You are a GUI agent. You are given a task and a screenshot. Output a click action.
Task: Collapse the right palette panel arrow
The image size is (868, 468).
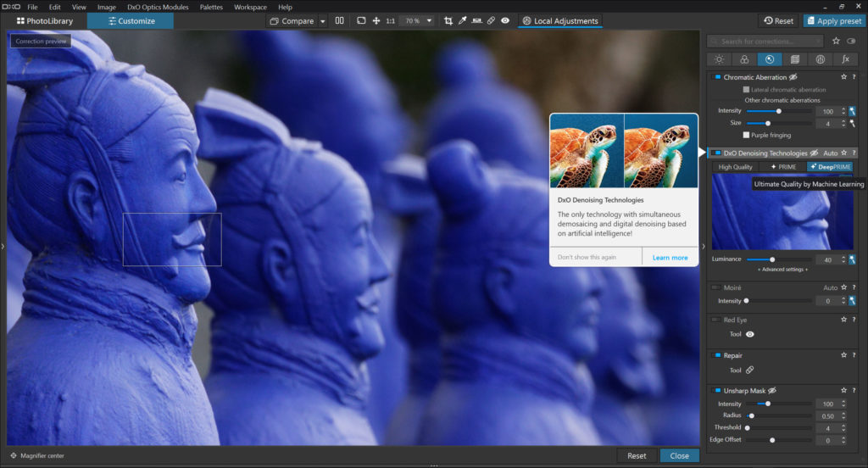click(704, 247)
